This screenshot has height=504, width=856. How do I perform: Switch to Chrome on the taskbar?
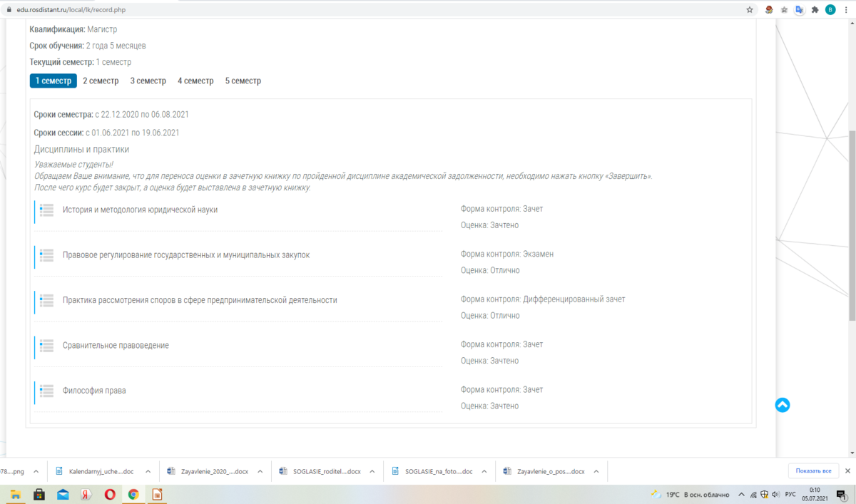[x=133, y=494]
